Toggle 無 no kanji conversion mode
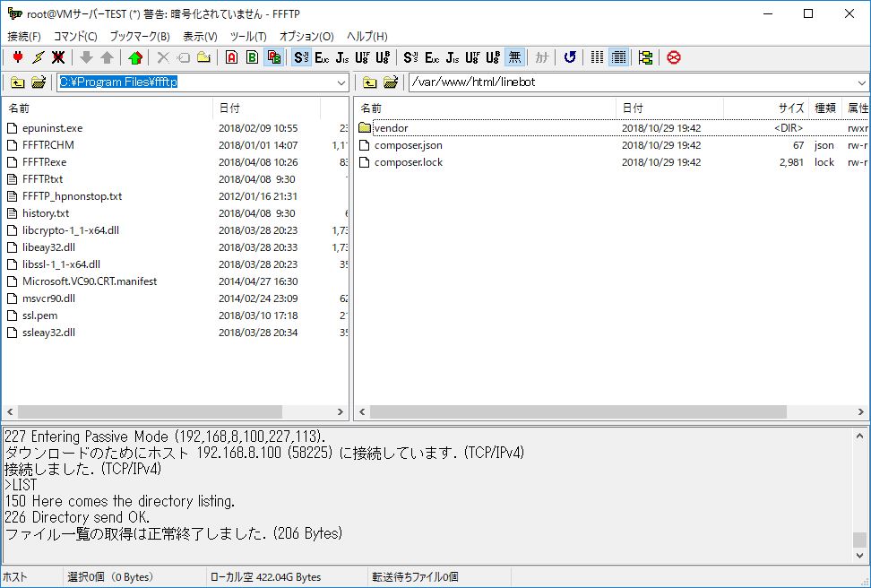The height and width of the screenshot is (588, 871). pyautogui.click(x=515, y=56)
